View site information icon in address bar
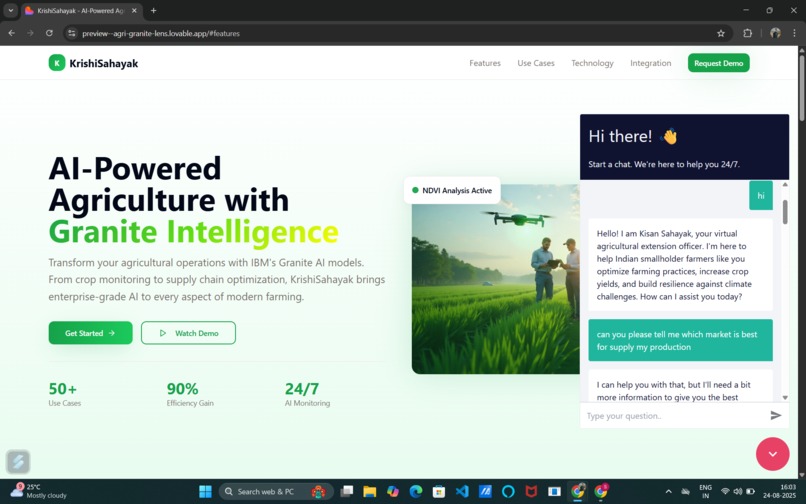The height and width of the screenshot is (504, 806). pyautogui.click(x=71, y=33)
